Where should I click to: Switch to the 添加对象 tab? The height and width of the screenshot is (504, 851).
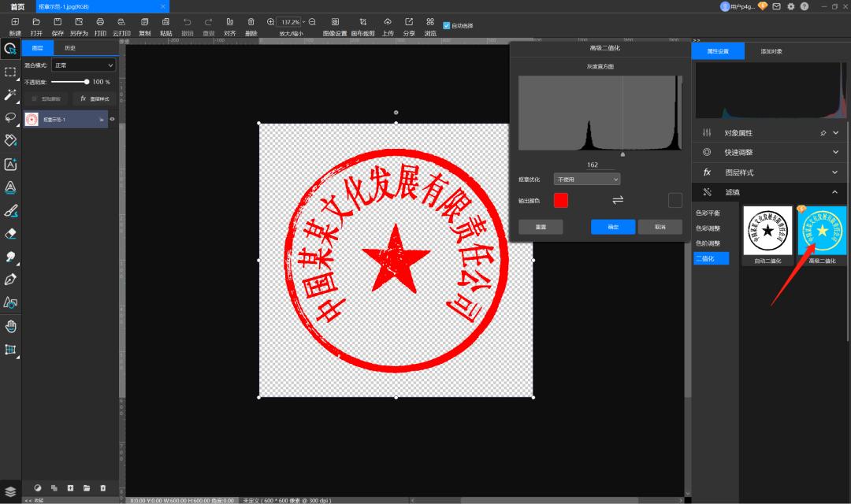click(x=771, y=51)
